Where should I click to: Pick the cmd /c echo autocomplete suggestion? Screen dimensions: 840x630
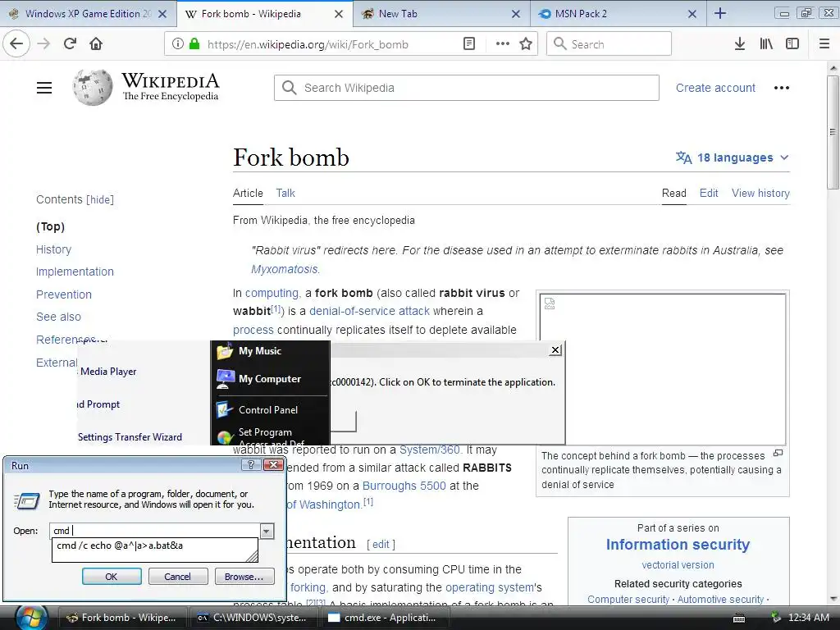[154, 546]
